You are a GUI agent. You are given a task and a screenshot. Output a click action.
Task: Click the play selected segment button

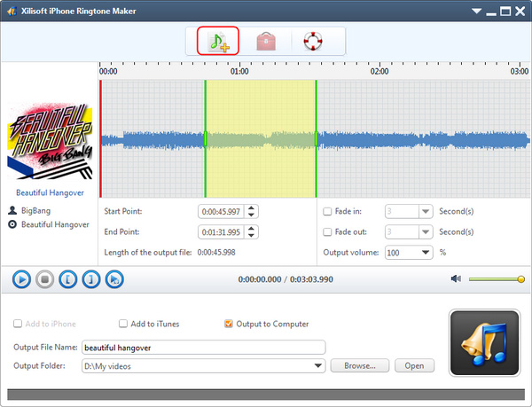[x=113, y=279]
